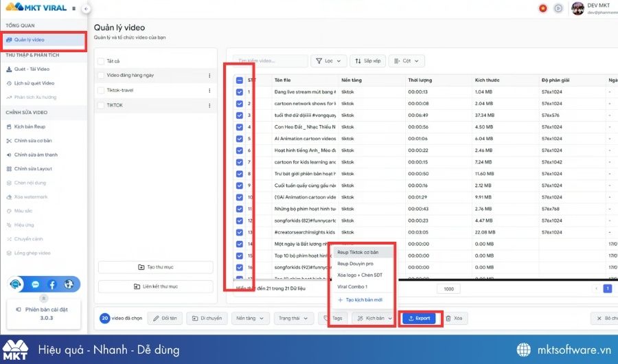Click Liên kết thư mục button
618x364 pixels.
click(x=156, y=286)
